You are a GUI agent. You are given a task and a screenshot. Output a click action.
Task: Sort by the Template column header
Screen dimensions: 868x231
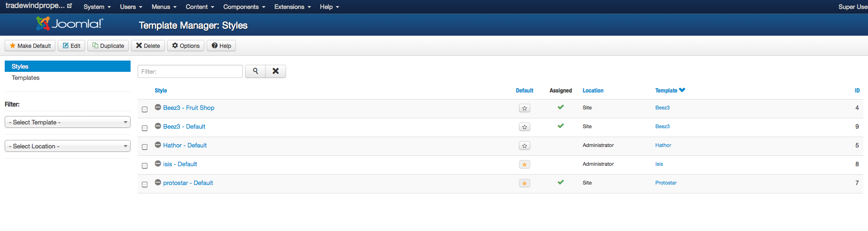[x=666, y=91]
